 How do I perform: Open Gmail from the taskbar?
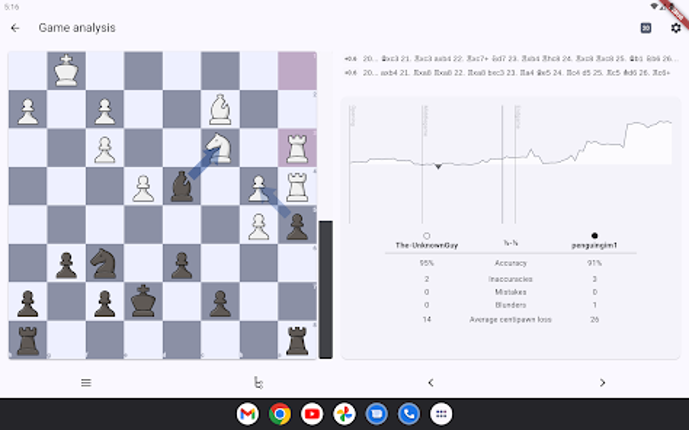point(247,413)
